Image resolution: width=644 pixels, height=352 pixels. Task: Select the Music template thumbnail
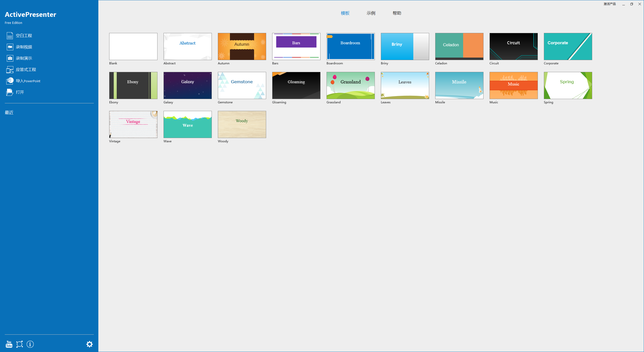(x=513, y=85)
